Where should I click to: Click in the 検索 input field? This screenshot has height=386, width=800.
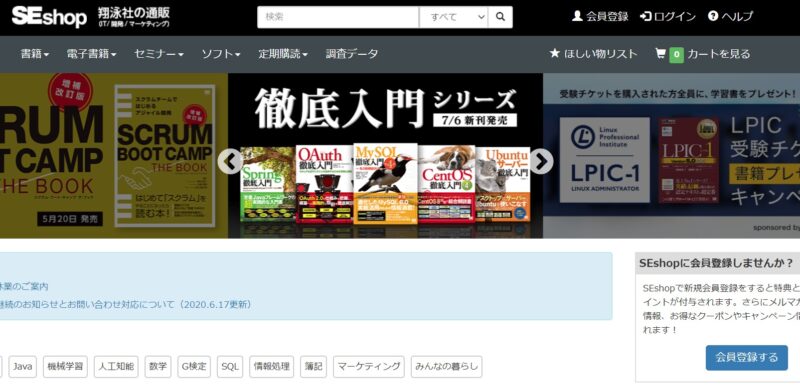pos(338,17)
